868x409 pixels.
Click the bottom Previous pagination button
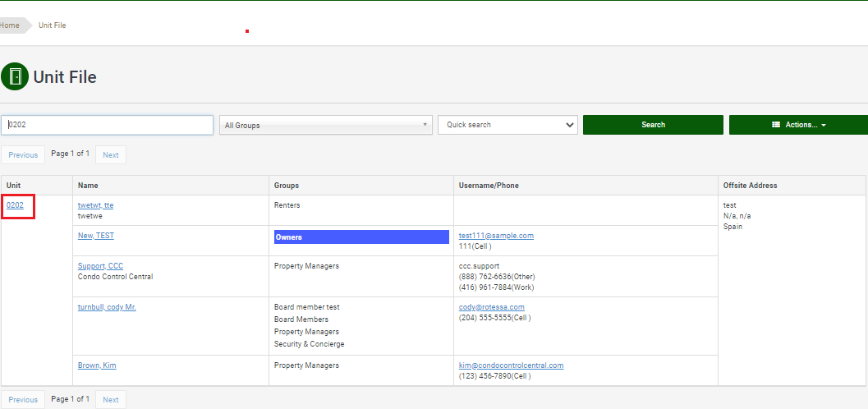pos(23,400)
